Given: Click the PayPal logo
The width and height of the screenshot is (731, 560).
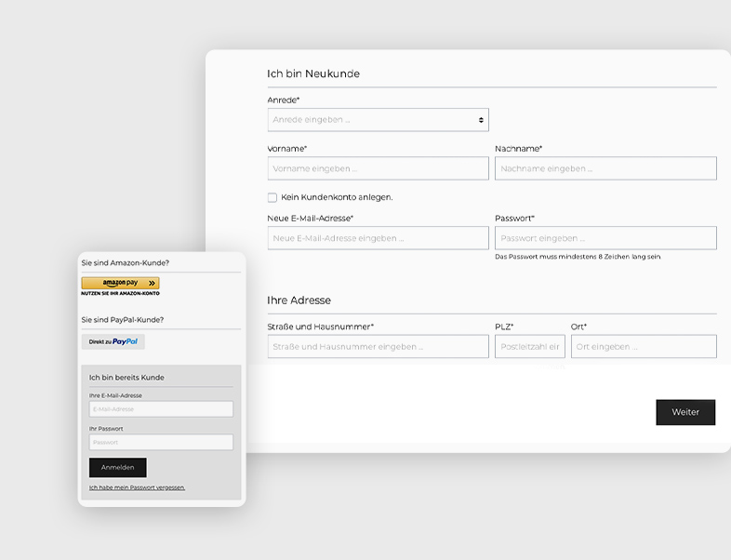Looking at the screenshot, I should [126, 341].
